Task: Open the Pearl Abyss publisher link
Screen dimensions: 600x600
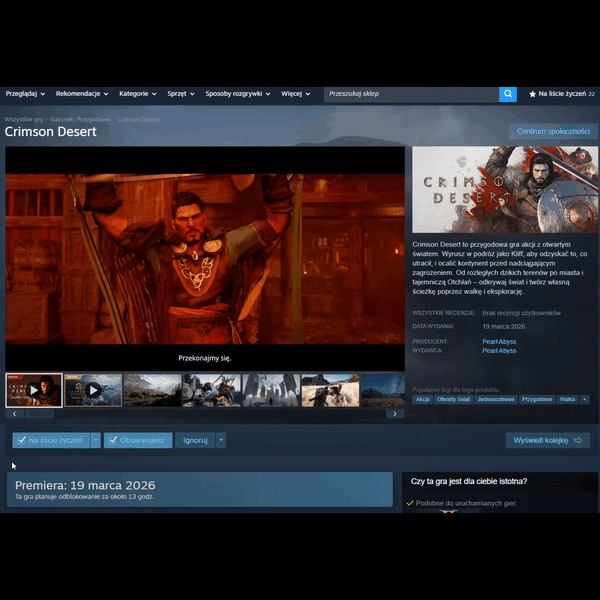Action: [x=499, y=351]
